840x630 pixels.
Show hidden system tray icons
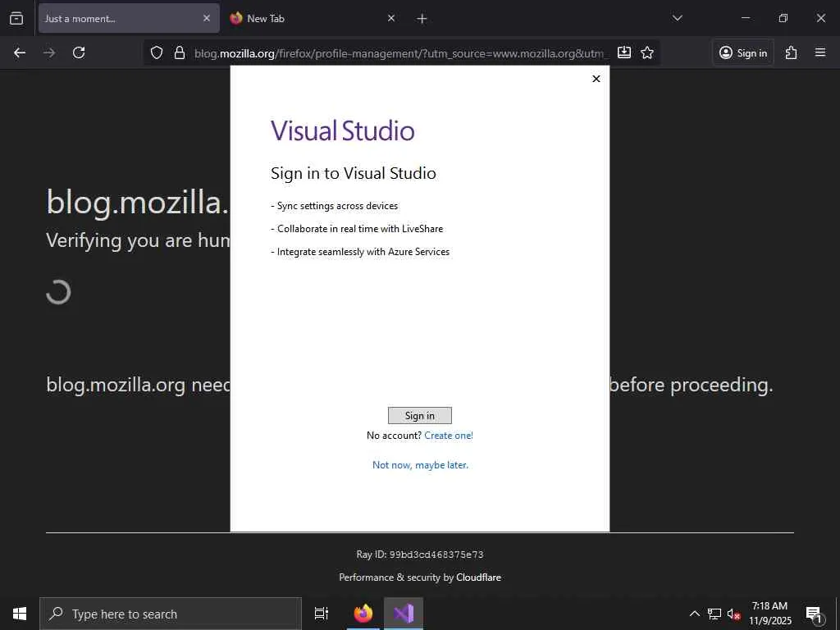pos(694,614)
